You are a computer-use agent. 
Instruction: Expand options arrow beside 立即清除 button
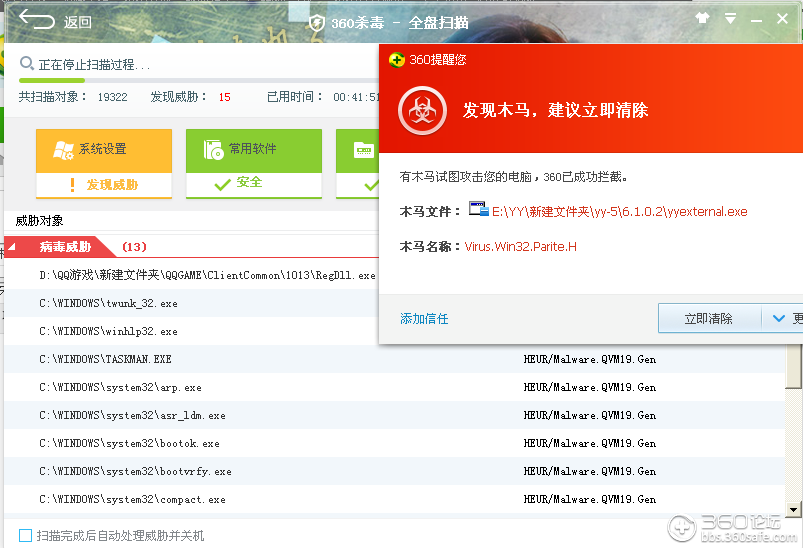pos(780,318)
